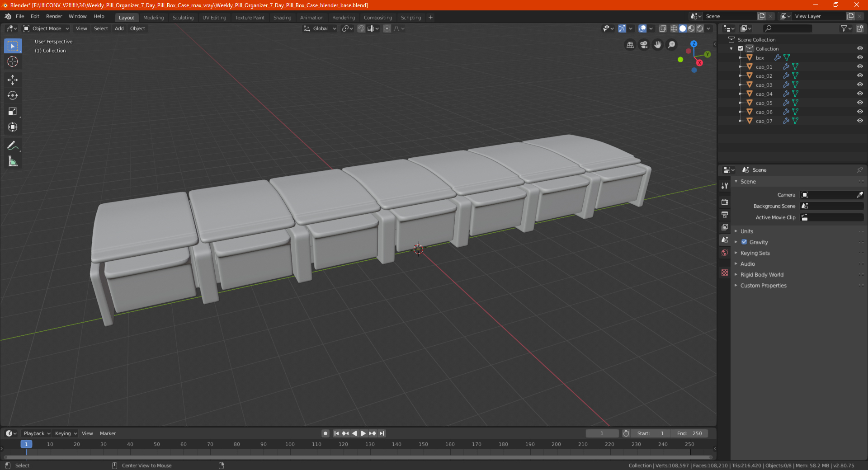
Task: Pick the Scale tool
Action: tap(13, 112)
